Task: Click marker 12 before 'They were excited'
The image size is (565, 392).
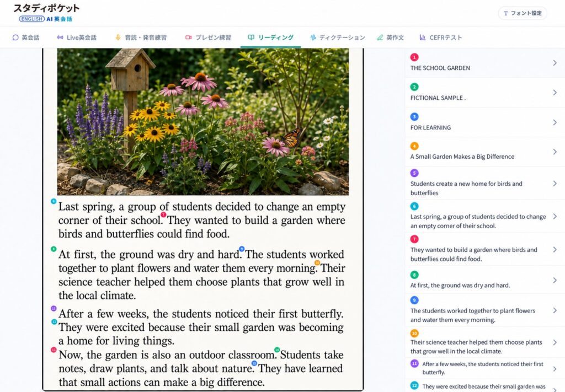Action: coord(54,322)
